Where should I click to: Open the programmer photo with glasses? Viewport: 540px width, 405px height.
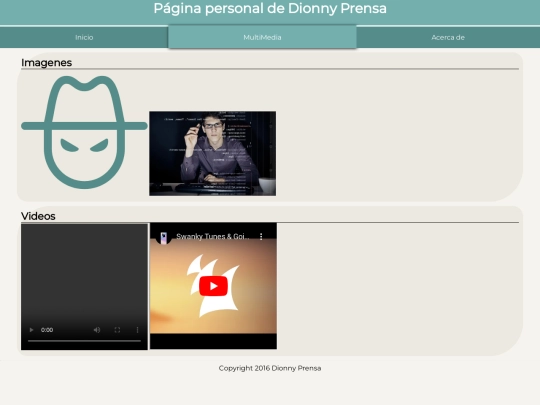pos(212,154)
